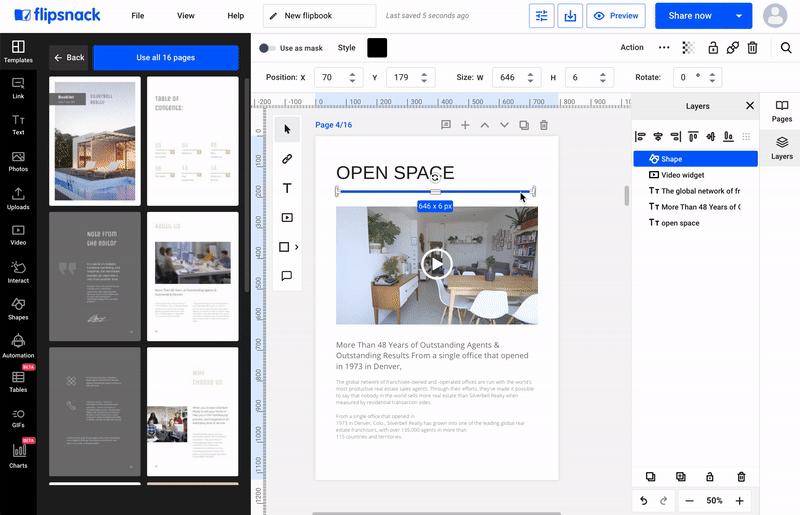Delete layer icon at Layers panel bottom
The width and height of the screenshot is (800, 515).
pyautogui.click(x=741, y=477)
